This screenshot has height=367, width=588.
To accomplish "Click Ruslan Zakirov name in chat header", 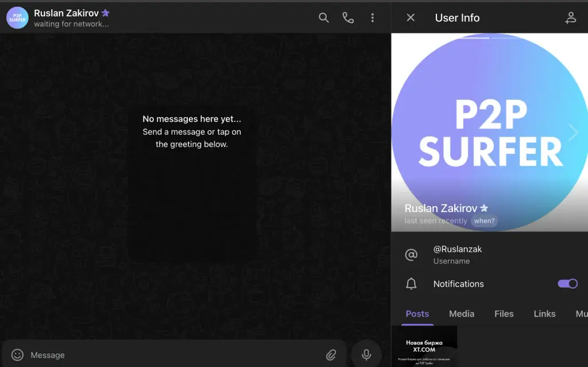I will point(67,13).
